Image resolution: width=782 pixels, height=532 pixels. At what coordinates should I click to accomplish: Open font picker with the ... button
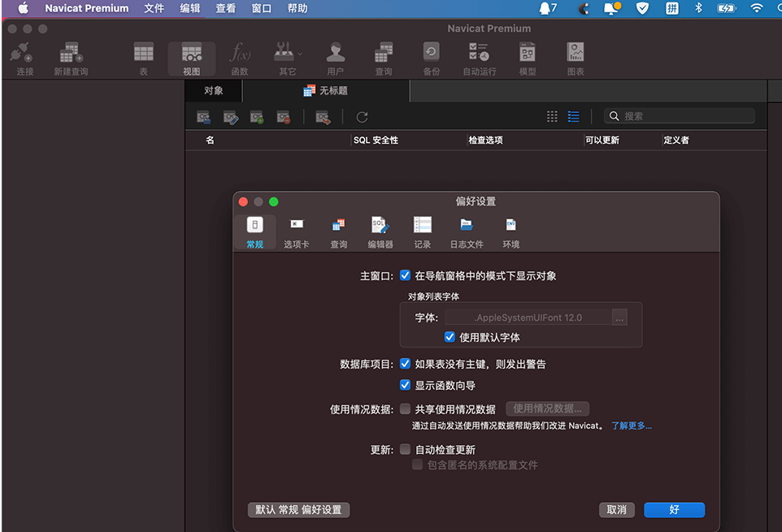coord(620,318)
